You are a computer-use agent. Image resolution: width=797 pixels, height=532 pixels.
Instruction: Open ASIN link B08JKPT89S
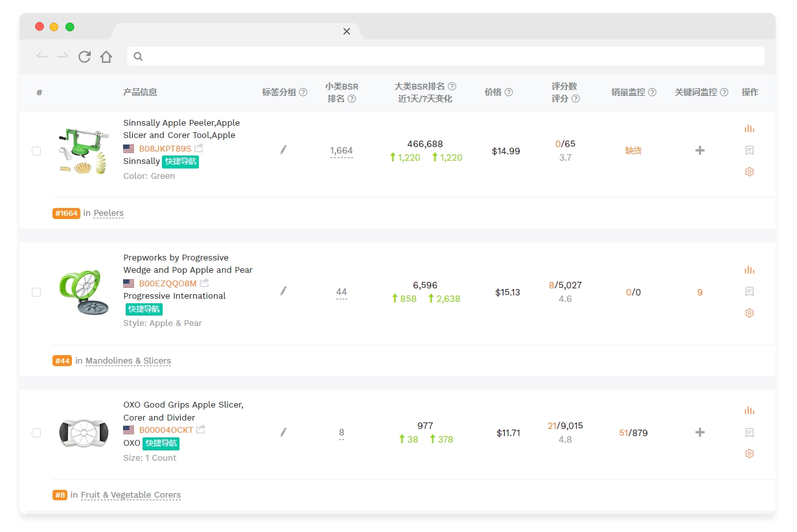coord(165,148)
